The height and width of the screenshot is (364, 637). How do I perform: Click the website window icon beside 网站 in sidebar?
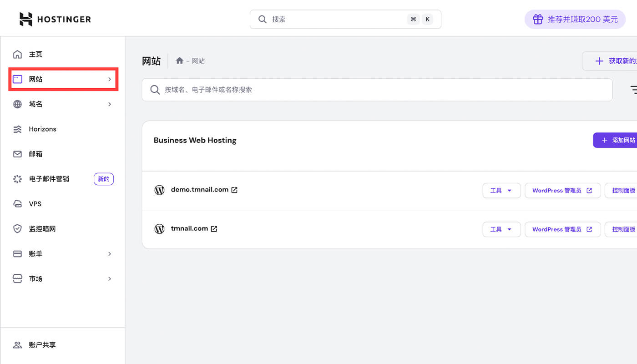pyautogui.click(x=17, y=79)
